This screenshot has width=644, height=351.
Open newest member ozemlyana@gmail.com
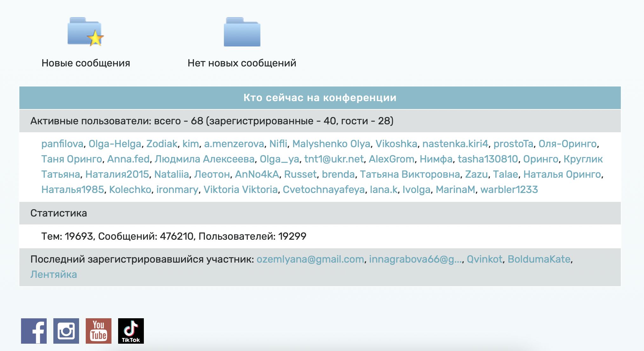(x=310, y=259)
